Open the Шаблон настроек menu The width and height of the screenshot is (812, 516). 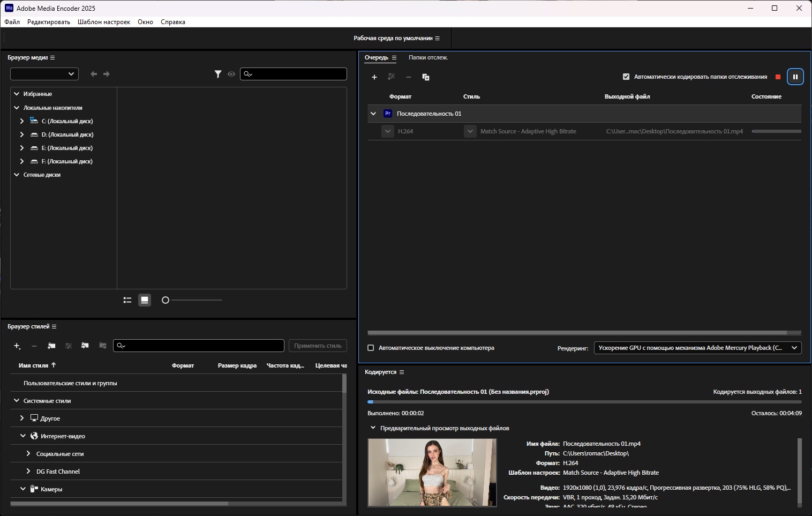(104, 22)
